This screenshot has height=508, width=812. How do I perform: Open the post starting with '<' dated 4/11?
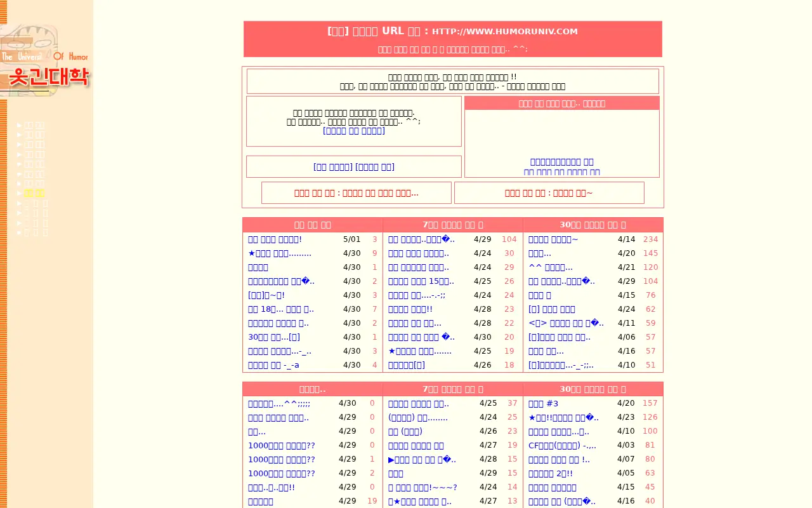[x=566, y=323]
